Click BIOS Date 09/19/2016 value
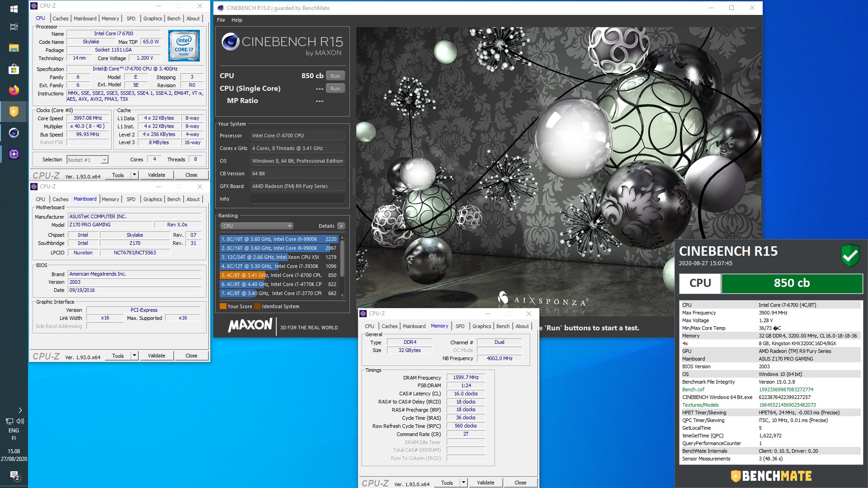Screen dimensions: 868x488 tap(135, 290)
